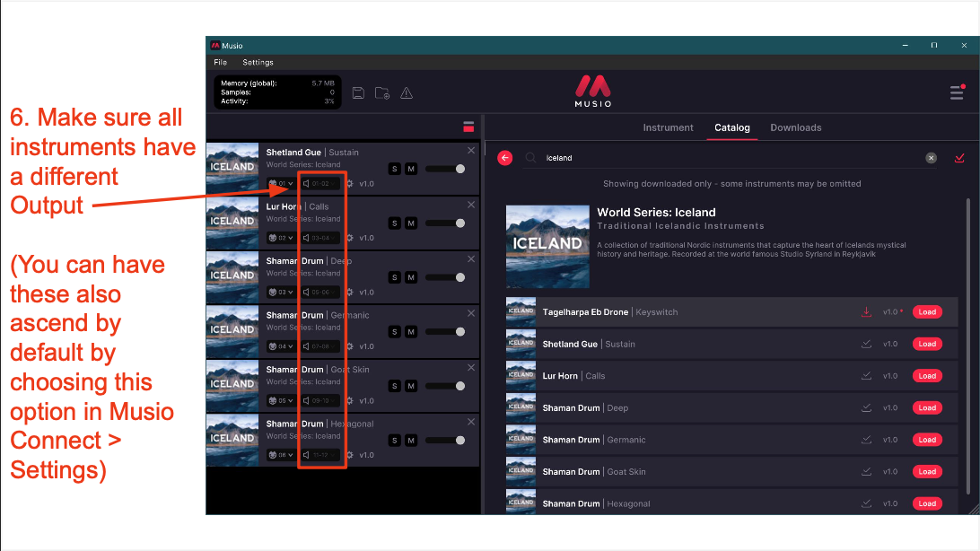Mute the loaded Shetland Gue instrument
Viewport: 980px width, 551px height.
pos(411,169)
